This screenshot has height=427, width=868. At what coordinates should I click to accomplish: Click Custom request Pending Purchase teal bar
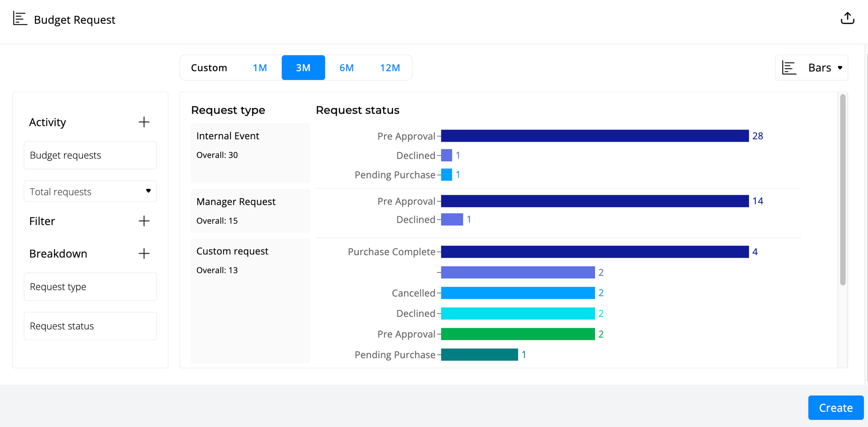point(479,354)
